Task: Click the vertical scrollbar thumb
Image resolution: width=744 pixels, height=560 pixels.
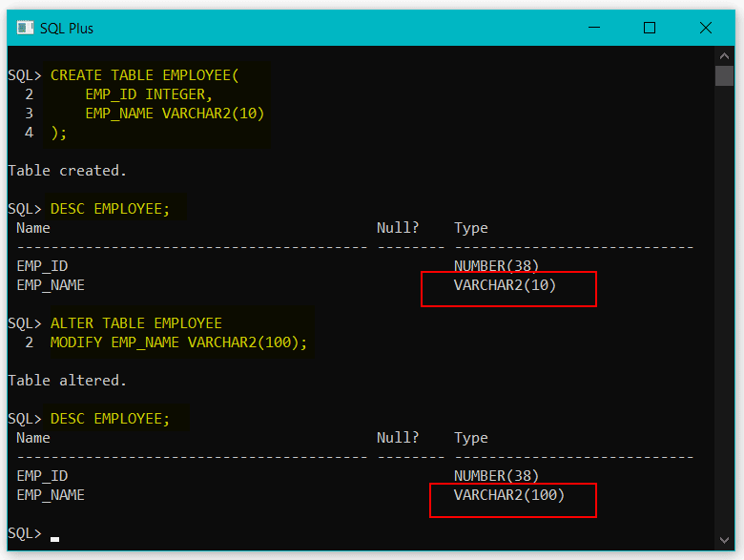Action: coord(724,76)
